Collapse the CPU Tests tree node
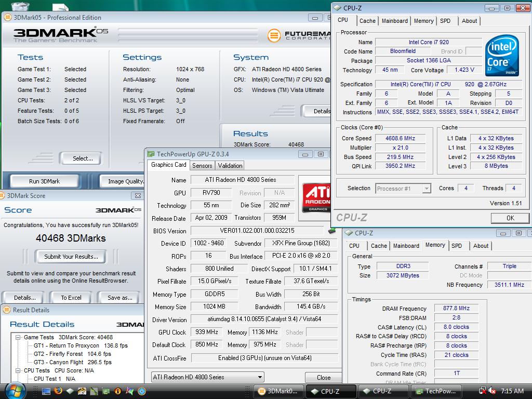Image resolution: width=532 pixels, height=399 pixels. [18, 370]
